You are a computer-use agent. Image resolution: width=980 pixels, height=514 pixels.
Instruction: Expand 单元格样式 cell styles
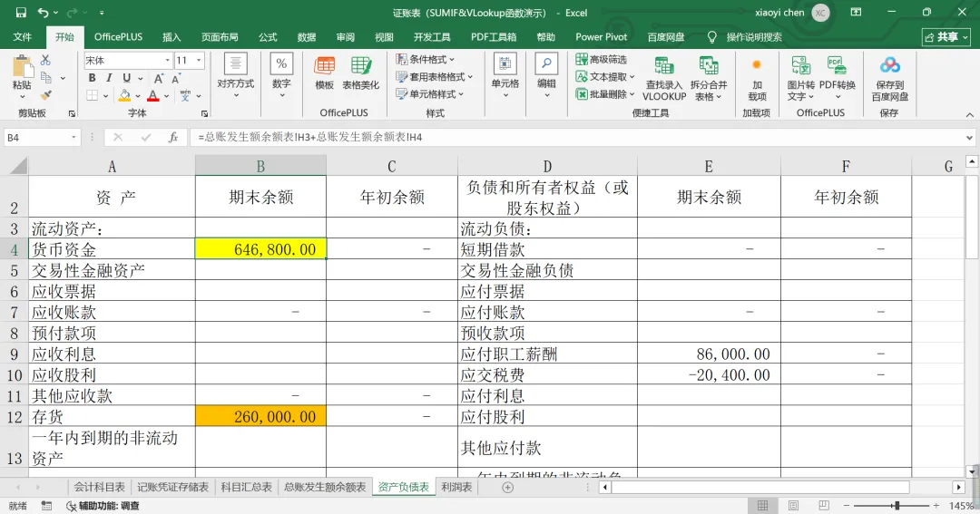429,94
